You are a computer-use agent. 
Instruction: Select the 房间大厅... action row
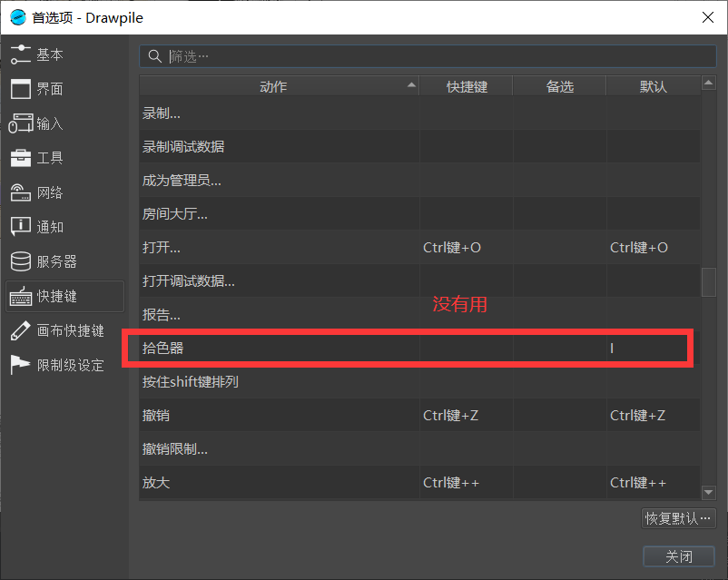point(419,213)
